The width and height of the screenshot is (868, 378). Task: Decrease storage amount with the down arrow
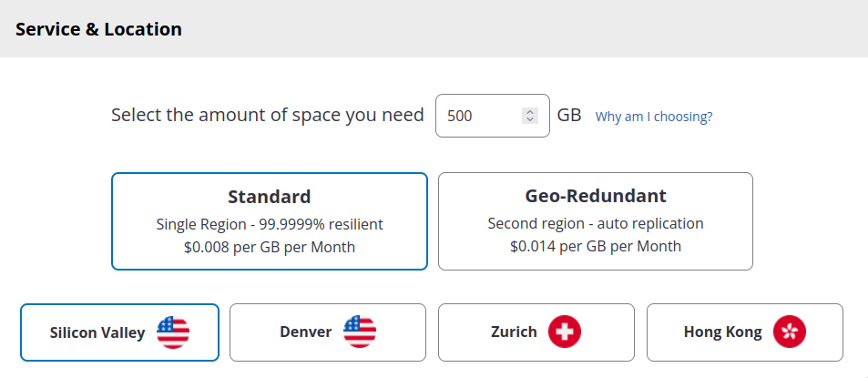tap(530, 120)
